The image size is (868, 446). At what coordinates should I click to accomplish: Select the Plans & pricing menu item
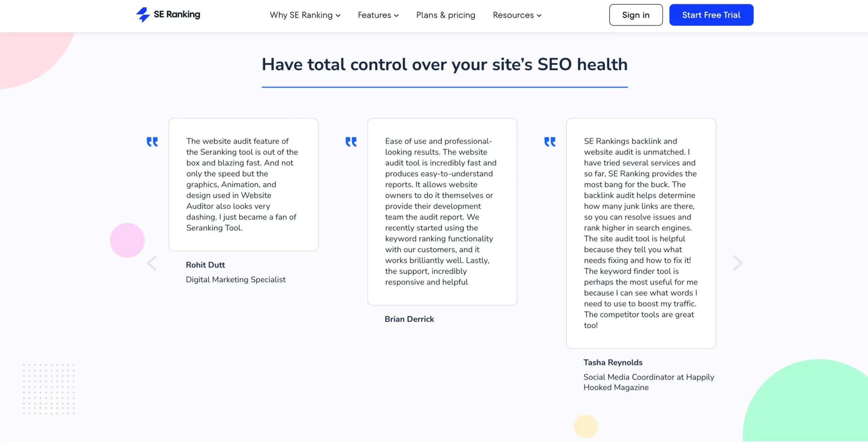445,15
